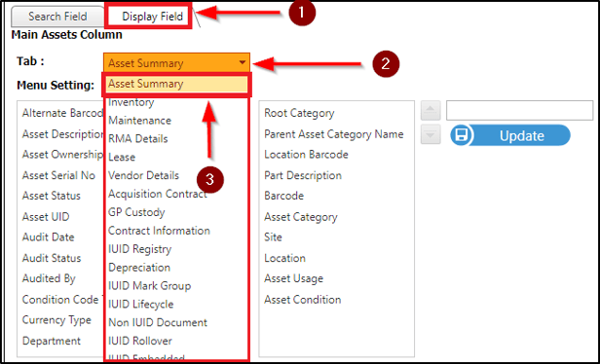600x364 pixels.
Task: Choose Maintenance from the dropdown list
Action: [139, 121]
